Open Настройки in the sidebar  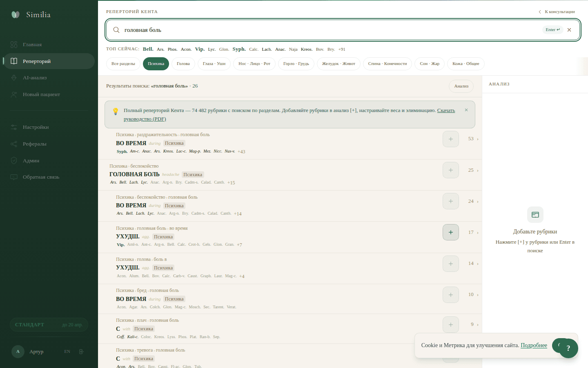point(36,127)
